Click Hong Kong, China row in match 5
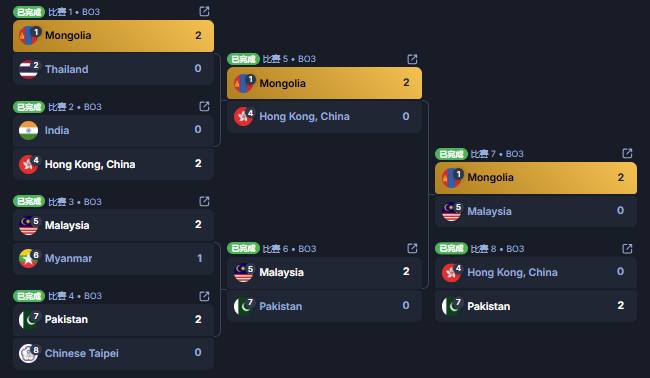This screenshot has height=378, width=650. [x=324, y=116]
